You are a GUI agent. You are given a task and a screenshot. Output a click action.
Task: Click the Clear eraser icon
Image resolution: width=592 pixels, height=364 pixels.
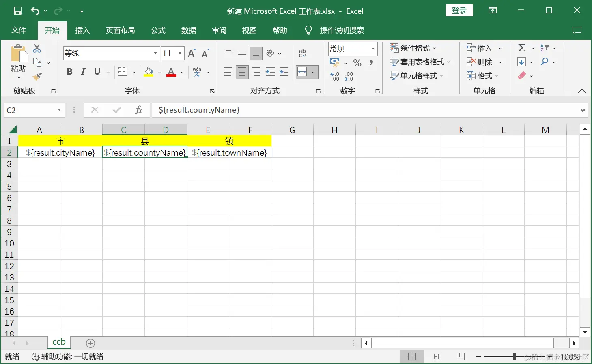coord(522,75)
